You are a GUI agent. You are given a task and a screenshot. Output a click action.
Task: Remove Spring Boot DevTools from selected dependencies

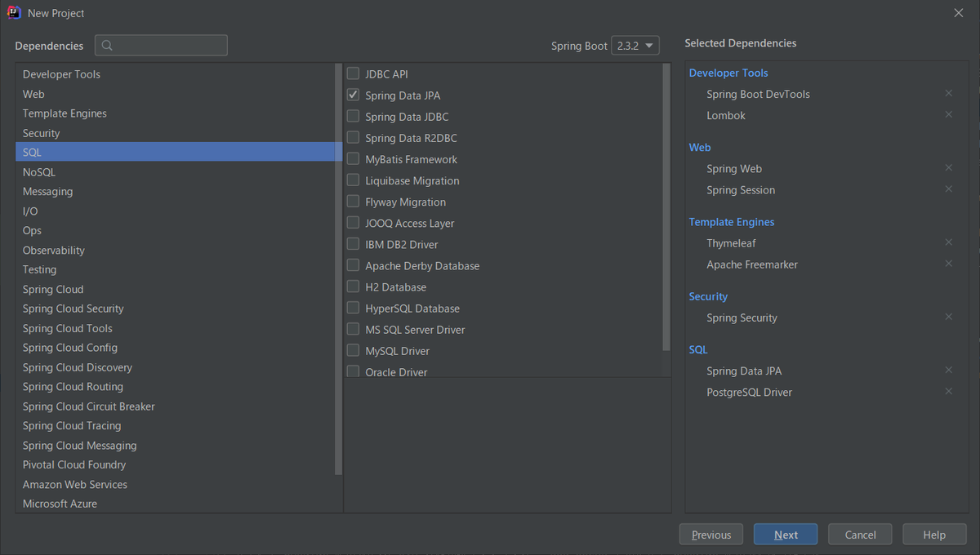click(x=948, y=93)
